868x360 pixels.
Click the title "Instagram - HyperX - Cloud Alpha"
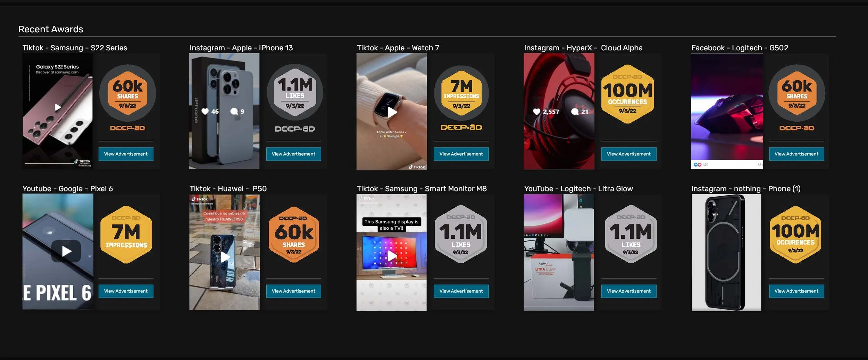tap(583, 48)
